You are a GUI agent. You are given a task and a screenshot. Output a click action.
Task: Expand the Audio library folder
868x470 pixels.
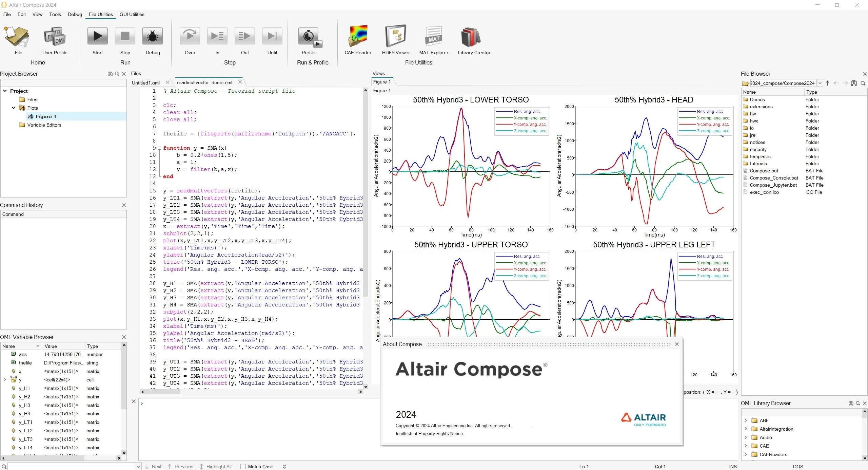click(746, 437)
